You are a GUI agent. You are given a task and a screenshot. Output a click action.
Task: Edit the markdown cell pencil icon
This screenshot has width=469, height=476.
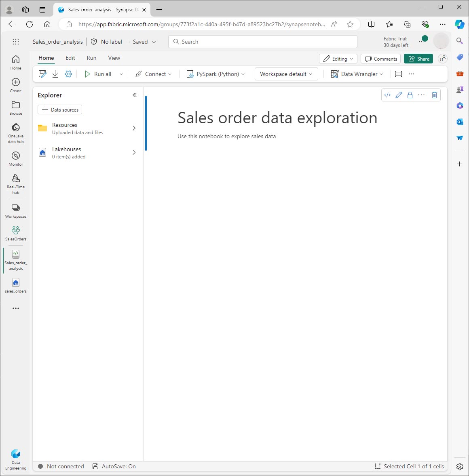tap(399, 95)
